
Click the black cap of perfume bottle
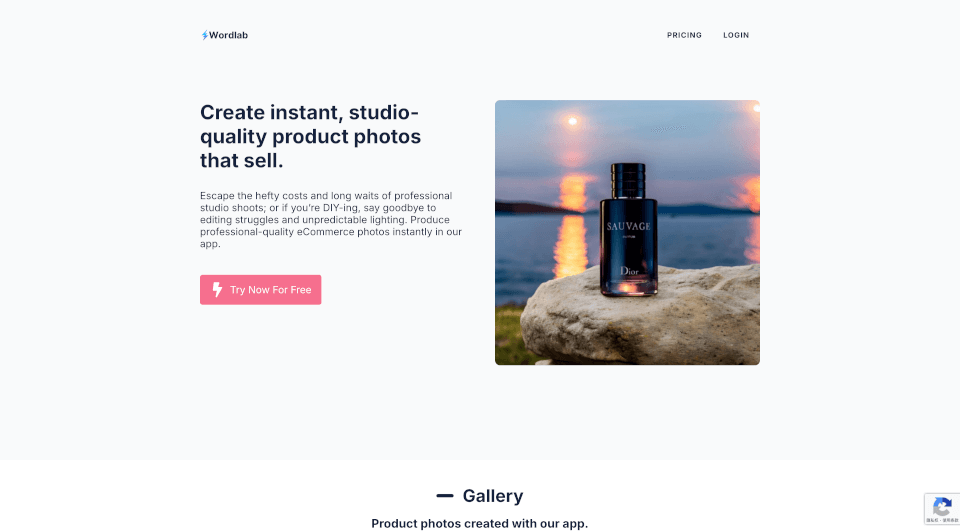pos(628,179)
